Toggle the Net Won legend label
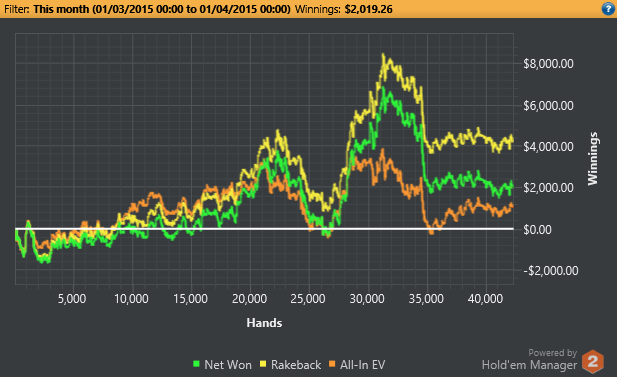 click(228, 365)
